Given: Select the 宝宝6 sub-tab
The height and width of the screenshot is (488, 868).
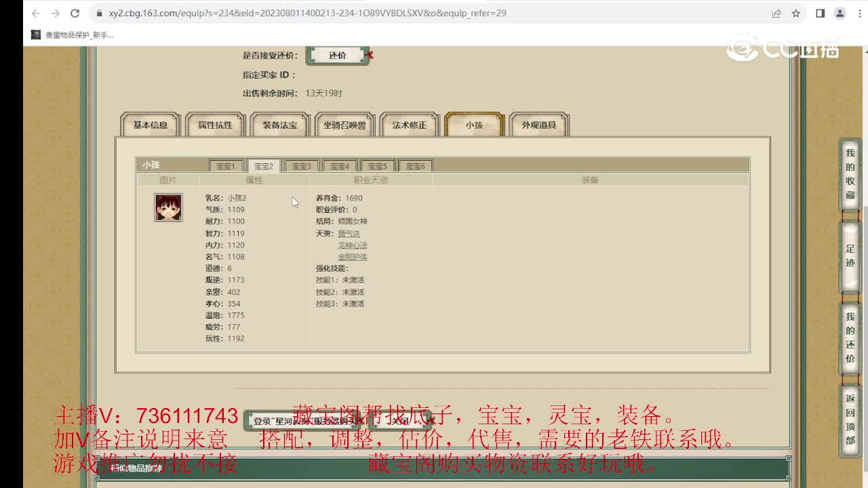Looking at the screenshot, I should (416, 166).
